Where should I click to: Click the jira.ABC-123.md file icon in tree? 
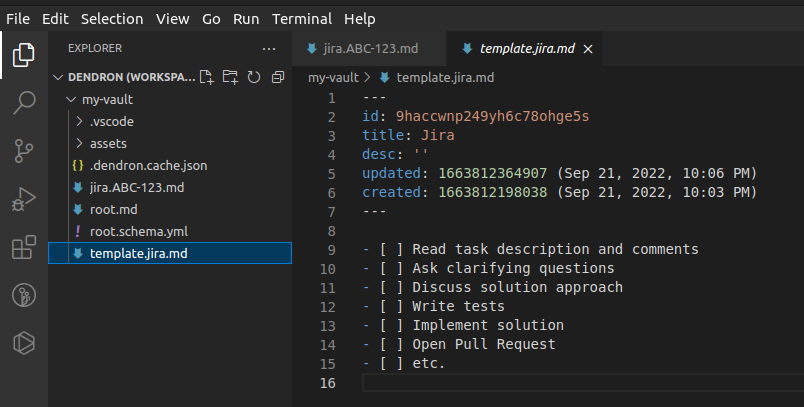(78, 188)
